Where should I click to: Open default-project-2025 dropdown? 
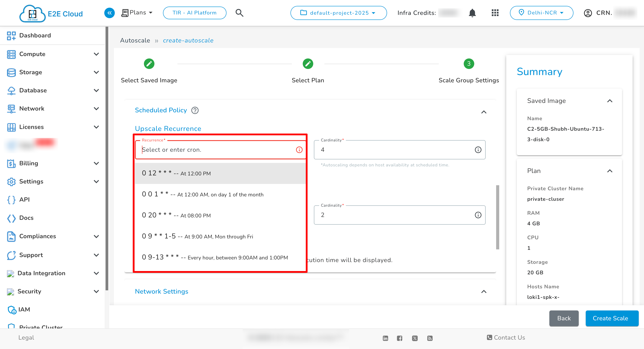(x=338, y=13)
